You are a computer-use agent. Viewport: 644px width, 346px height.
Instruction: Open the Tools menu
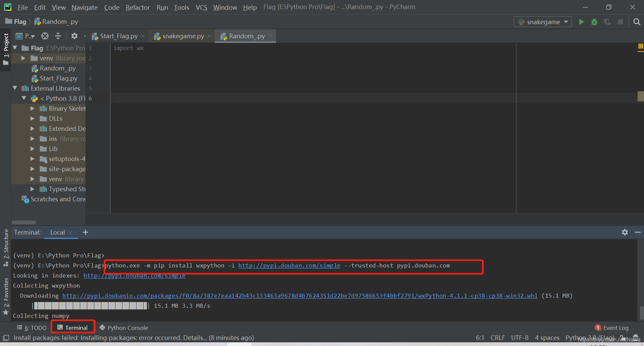tap(181, 7)
